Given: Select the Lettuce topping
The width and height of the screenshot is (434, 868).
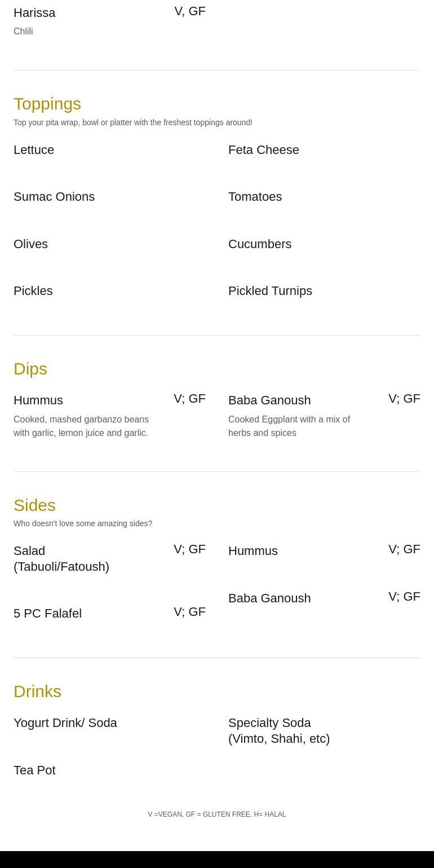Looking at the screenshot, I should coord(34,150).
